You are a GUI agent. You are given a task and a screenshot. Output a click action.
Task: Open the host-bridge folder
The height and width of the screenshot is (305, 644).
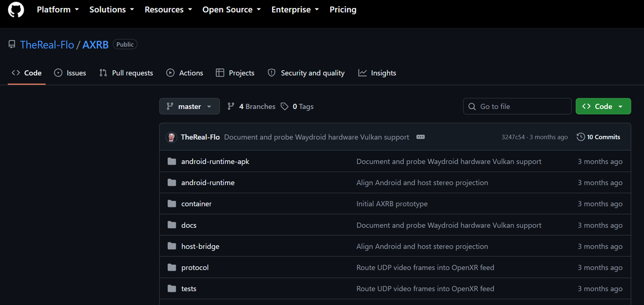click(x=200, y=246)
